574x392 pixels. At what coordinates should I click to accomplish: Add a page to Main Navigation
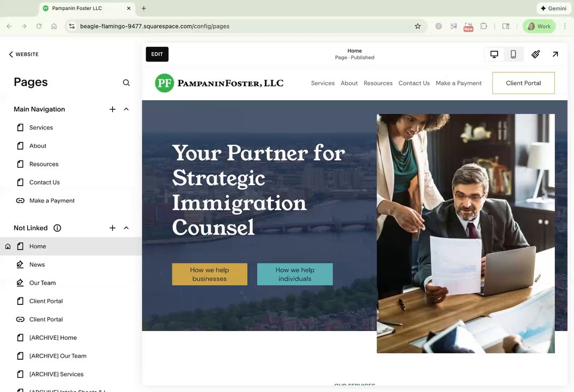click(x=112, y=109)
